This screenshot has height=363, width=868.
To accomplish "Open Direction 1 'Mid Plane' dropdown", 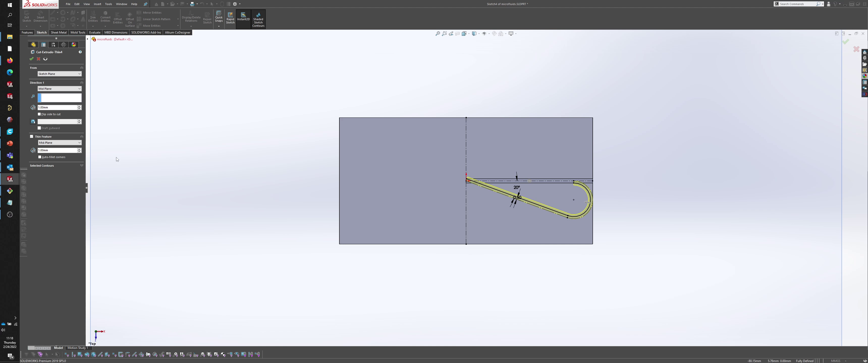I will click(59, 88).
